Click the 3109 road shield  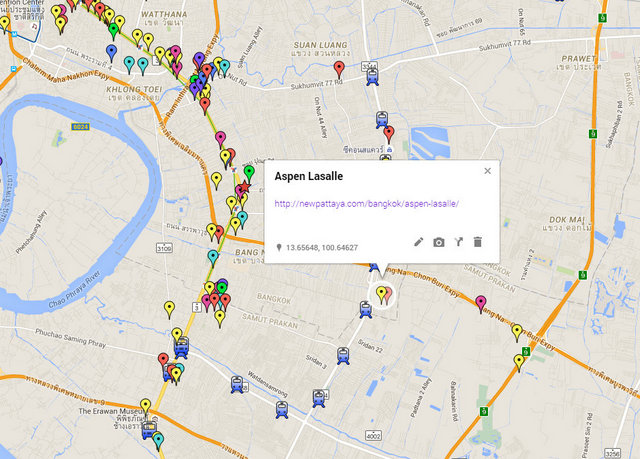click(x=164, y=248)
